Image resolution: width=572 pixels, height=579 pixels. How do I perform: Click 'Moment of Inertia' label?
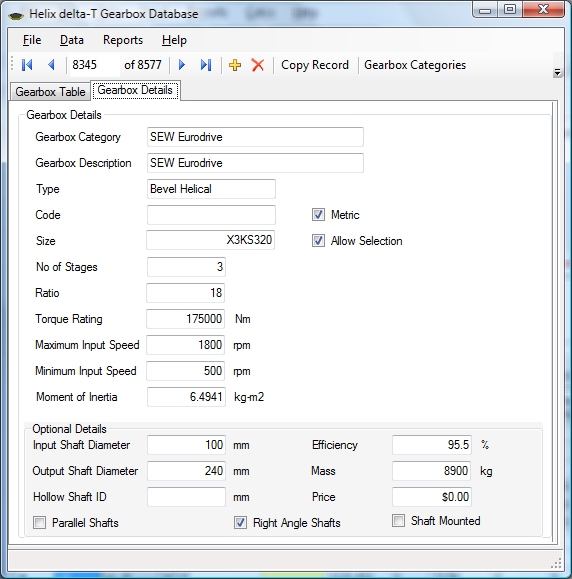76,397
